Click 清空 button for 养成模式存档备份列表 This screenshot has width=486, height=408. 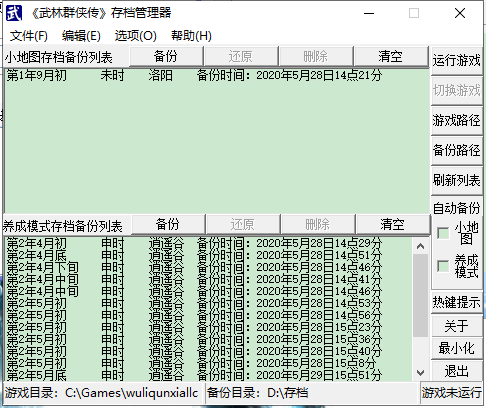pos(393,224)
